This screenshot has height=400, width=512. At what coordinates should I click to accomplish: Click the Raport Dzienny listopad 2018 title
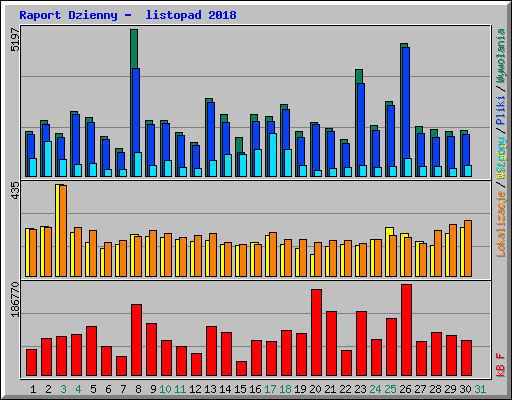(x=128, y=15)
